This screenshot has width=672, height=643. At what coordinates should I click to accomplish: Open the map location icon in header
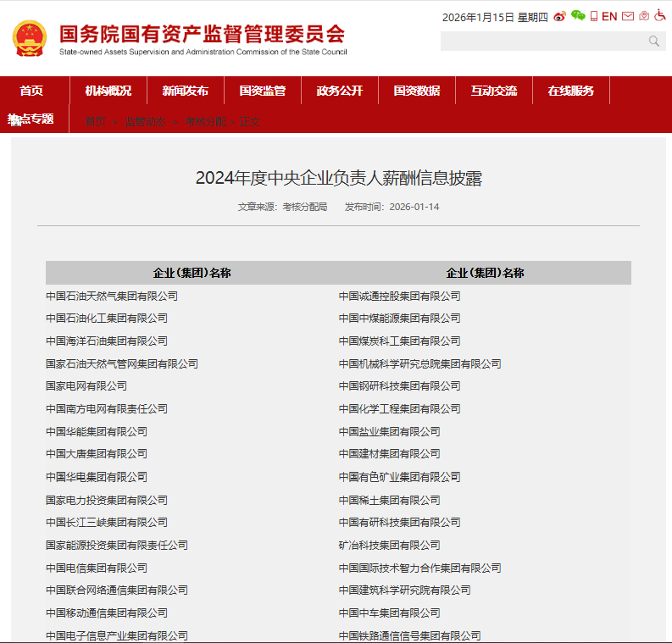point(644,16)
